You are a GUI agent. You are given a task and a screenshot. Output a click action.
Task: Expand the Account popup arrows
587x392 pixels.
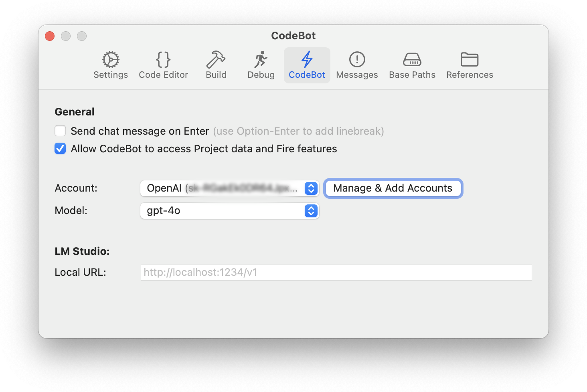(311, 188)
